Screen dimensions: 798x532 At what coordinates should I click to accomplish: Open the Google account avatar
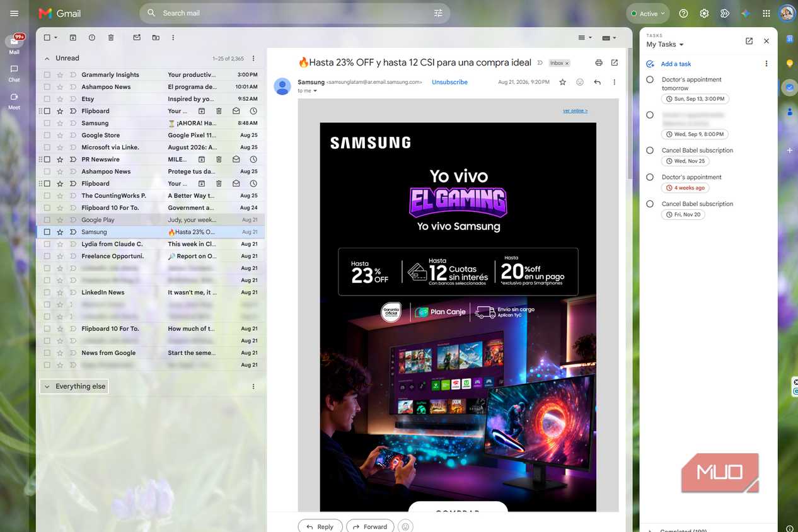coord(787,13)
